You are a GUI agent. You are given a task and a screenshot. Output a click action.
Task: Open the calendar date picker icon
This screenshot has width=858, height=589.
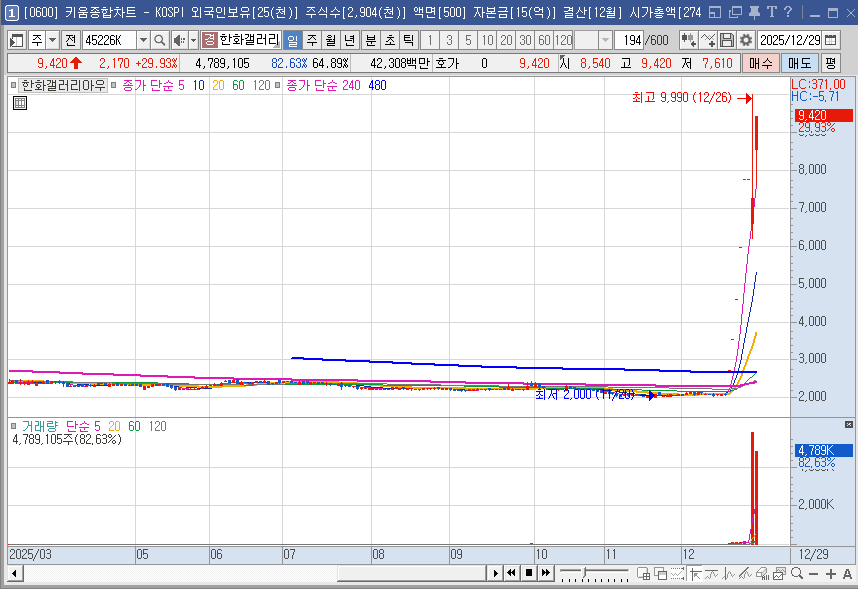tap(831, 40)
